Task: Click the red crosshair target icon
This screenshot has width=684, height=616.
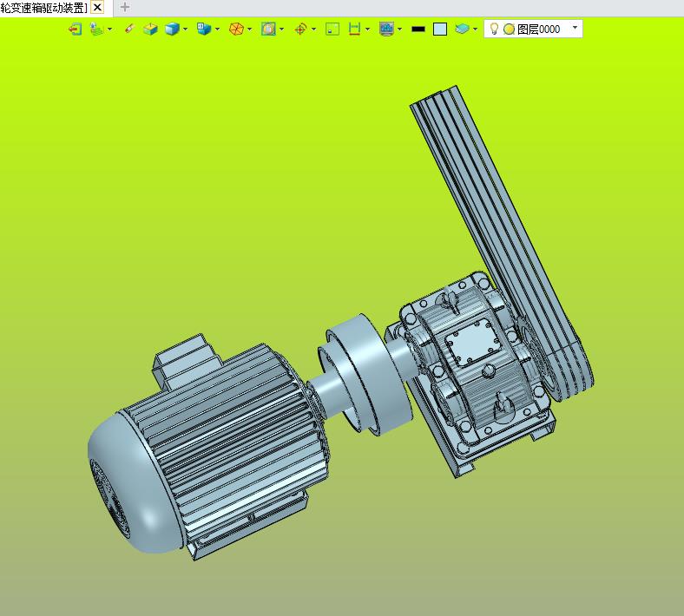Action: (x=300, y=29)
